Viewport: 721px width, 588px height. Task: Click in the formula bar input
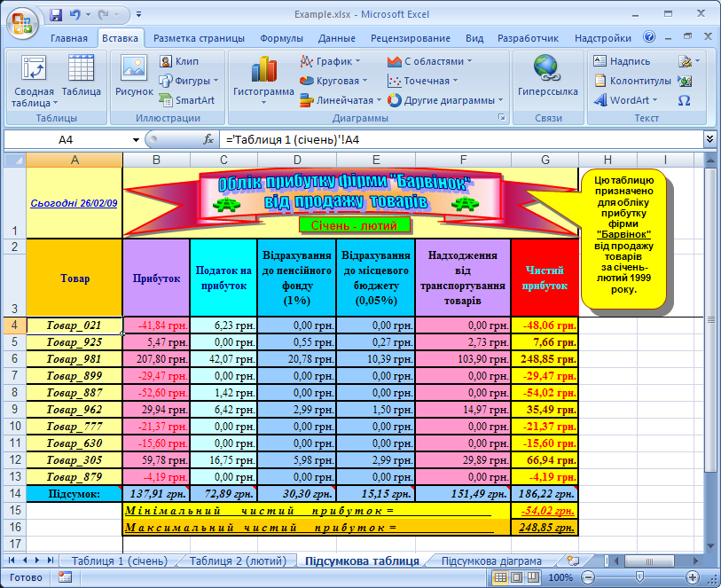461,139
